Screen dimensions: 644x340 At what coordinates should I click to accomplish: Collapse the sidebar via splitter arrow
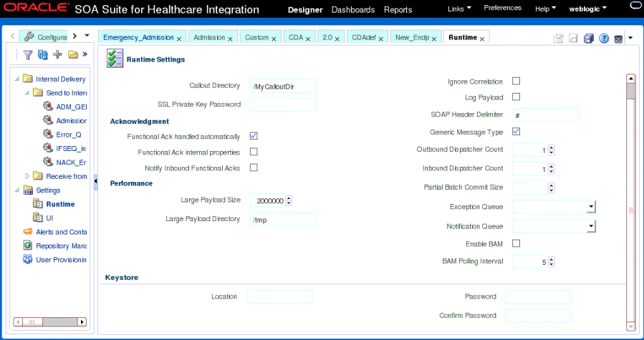(96, 181)
